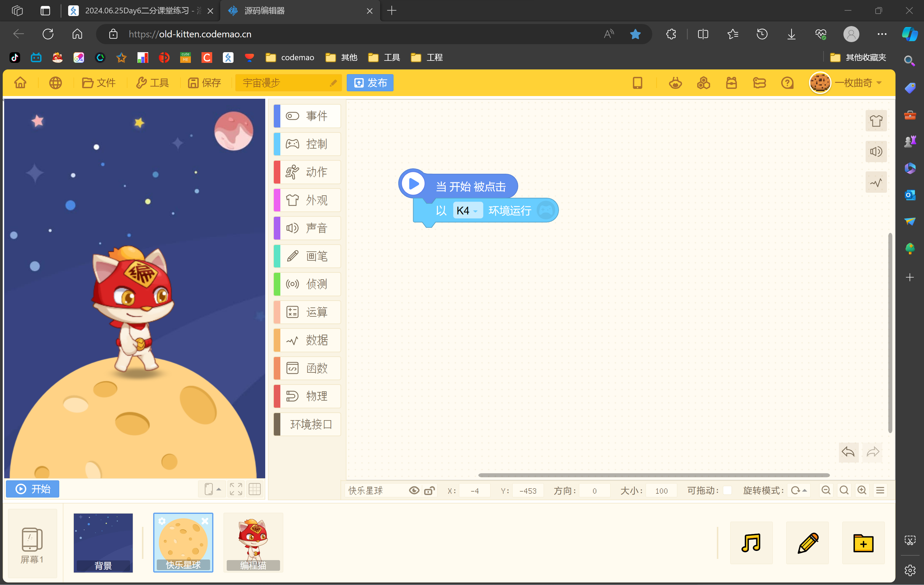The height and width of the screenshot is (585, 924).
Task: Open the workspace list menu icon
Action: pos(880,490)
